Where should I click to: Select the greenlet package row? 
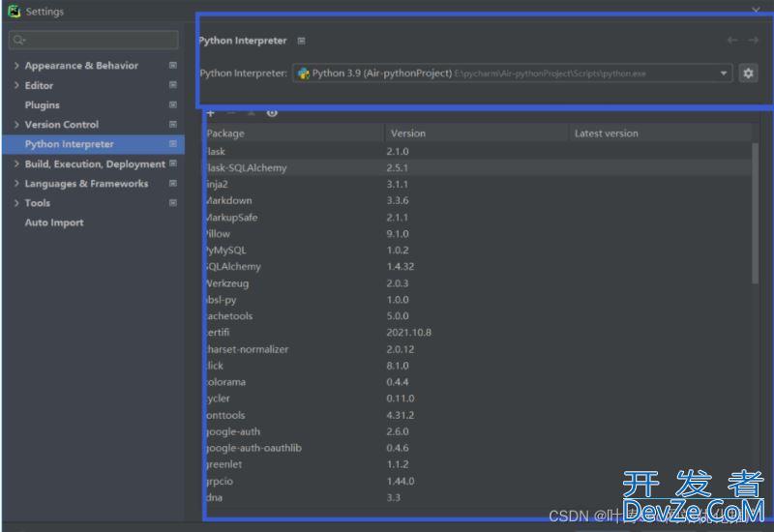point(478,464)
